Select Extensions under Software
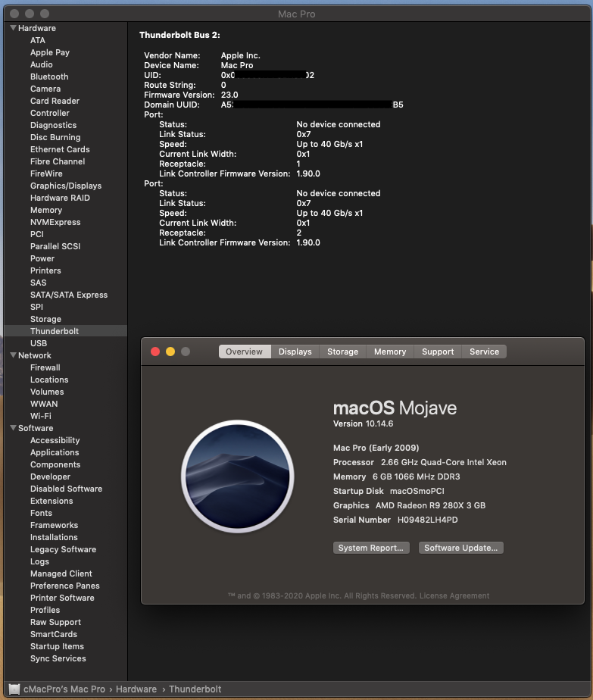The image size is (593, 700). coord(51,501)
